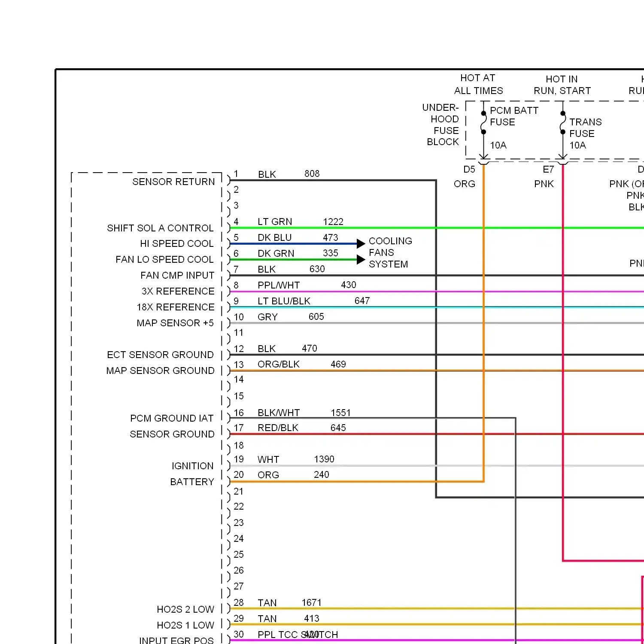Click the 18X REFERENCE label
The image size is (644, 644).
coord(176,307)
